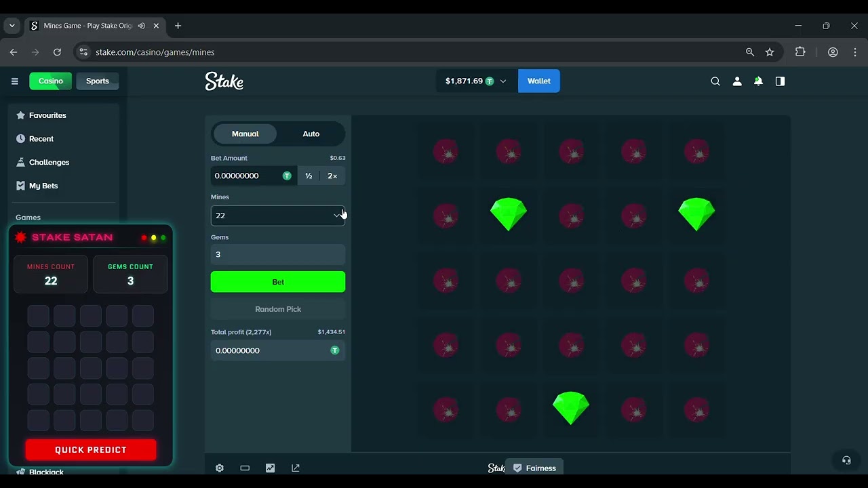Image resolution: width=868 pixels, height=488 pixels.
Task: Open Chrome zoom magnifier icon
Action: tap(750, 52)
